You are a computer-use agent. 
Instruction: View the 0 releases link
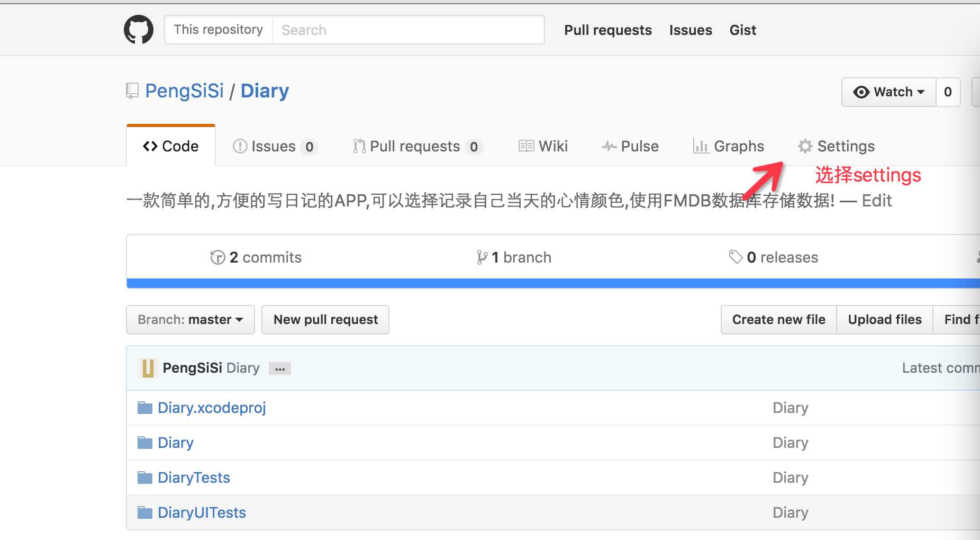coord(774,257)
